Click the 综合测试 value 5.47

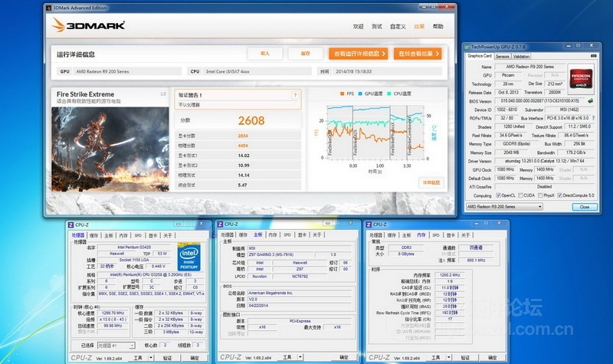(x=242, y=185)
